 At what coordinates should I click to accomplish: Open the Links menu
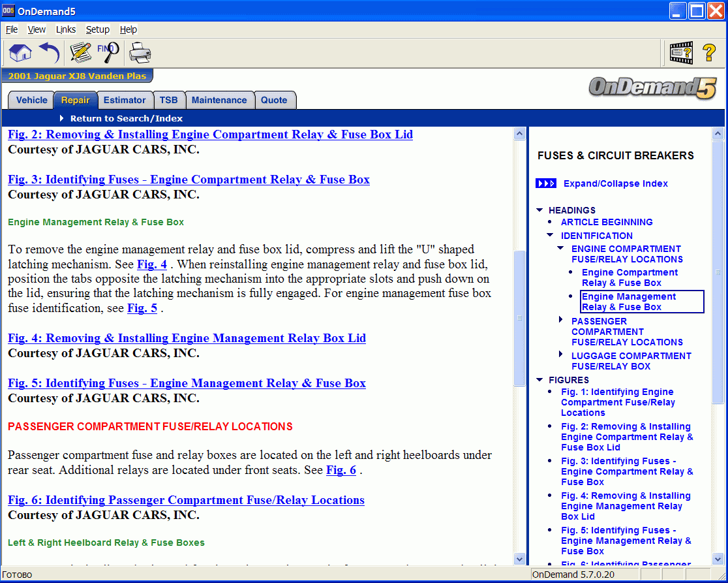pyautogui.click(x=66, y=30)
